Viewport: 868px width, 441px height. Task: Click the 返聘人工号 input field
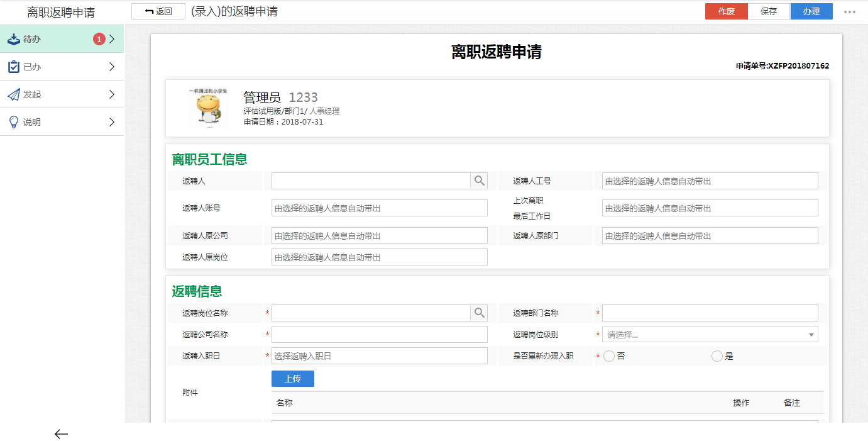click(710, 181)
